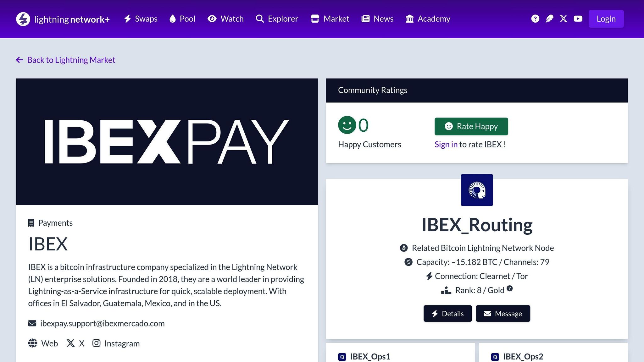The width and height of the screenshot is (644, 362).
Task: Open the Swaps menu item
Action: (141, 19)
